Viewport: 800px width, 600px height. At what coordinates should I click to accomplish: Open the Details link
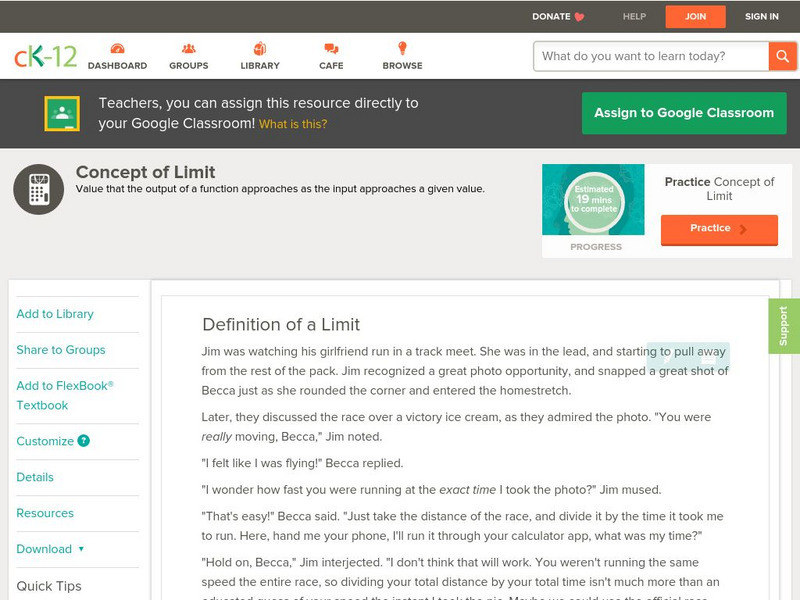click(35, 477)
